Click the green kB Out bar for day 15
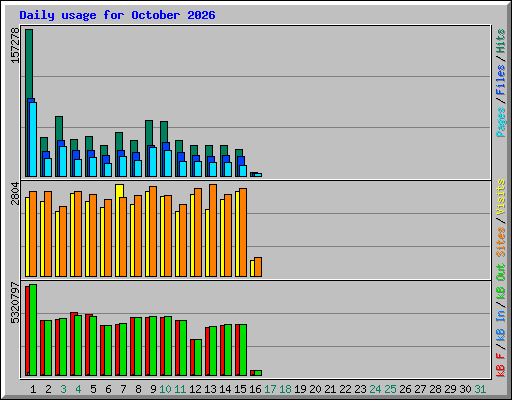512x400 pixels. click(243, 350)
